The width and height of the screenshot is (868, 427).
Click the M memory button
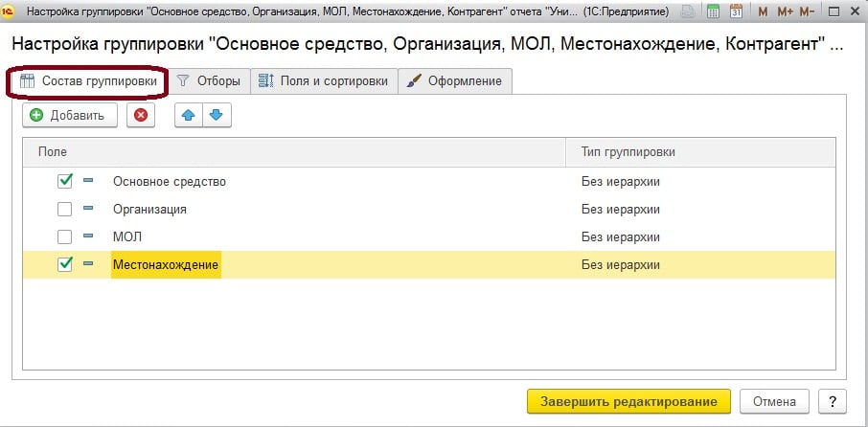coord(763,13)
